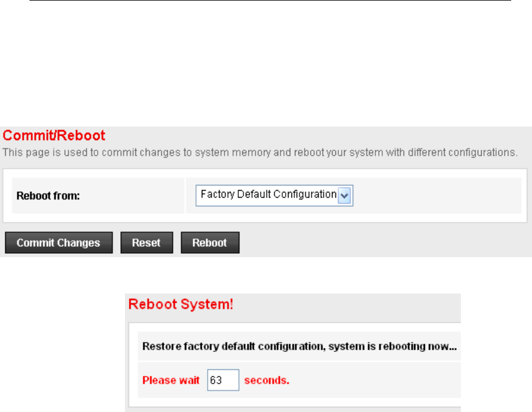Click the Commit Changes button
Image resolution: width=532 pixels, height=412 pixels.
pyautogui.click(x=58, y=243)
